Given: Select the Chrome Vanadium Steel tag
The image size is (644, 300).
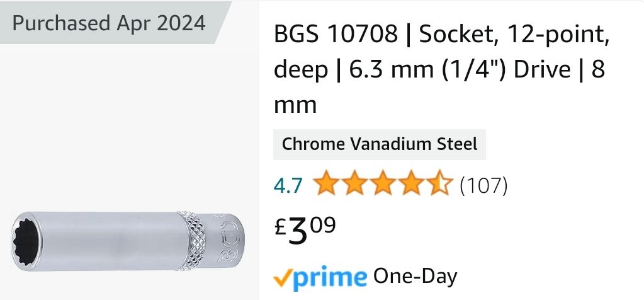Looking at the screenshot, I should (379, 144).
